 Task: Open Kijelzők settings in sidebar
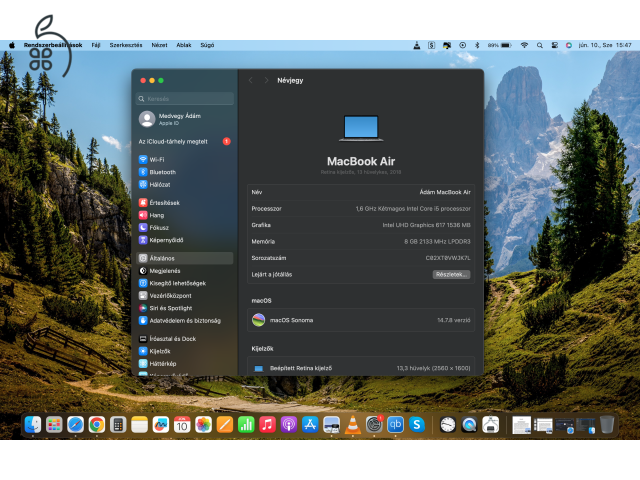[184, 351]
